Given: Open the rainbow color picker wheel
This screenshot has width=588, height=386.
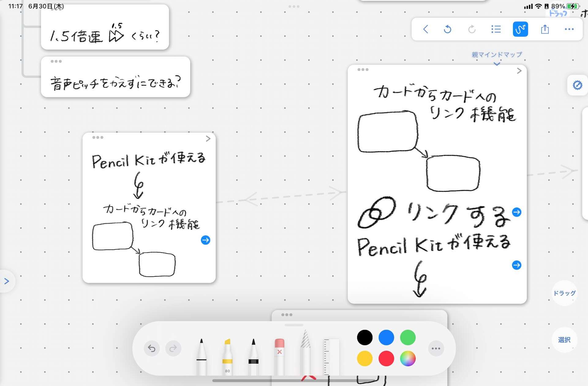Looking at the screenshot, I should point(408,358).
